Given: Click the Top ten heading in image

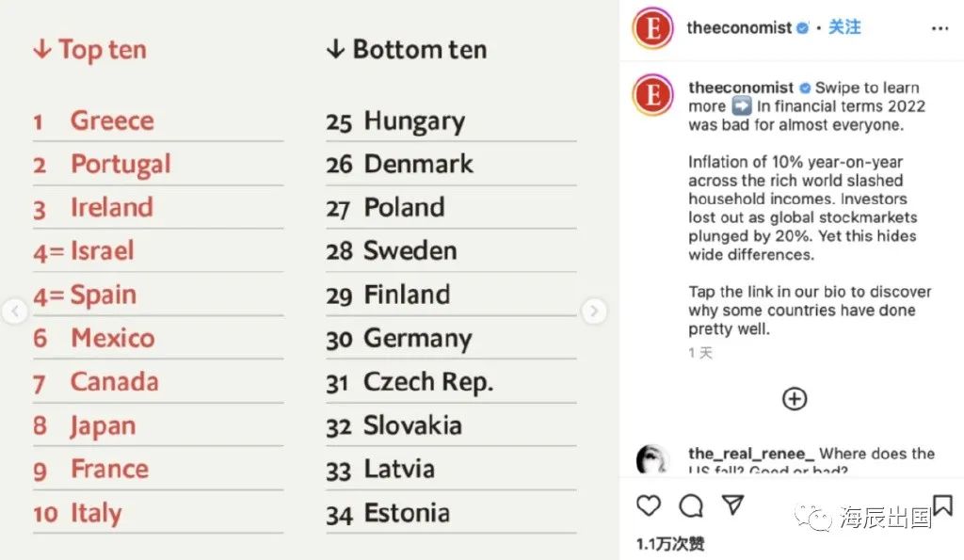Looking at the screenshot, I should (x=90, y=50).
